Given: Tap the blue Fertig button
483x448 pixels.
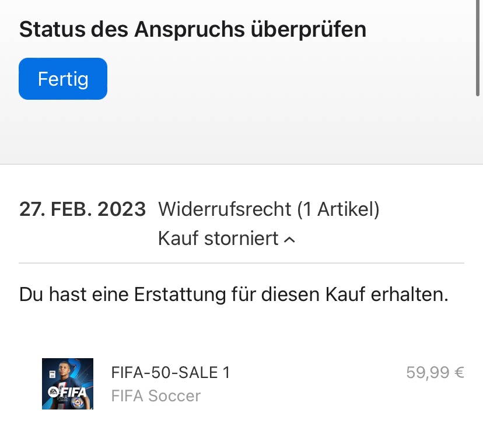Looking at the screenshot, I should [63, 79].
